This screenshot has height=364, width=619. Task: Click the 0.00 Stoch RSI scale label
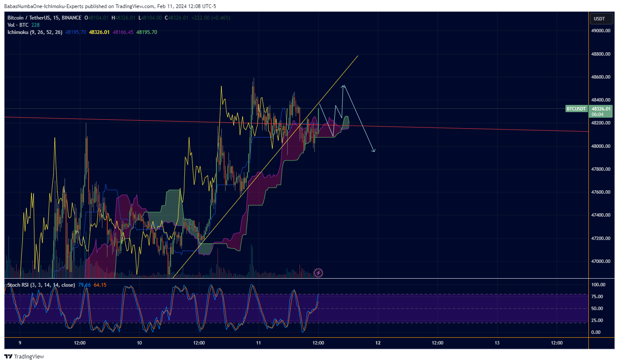(x=596, y=332)
